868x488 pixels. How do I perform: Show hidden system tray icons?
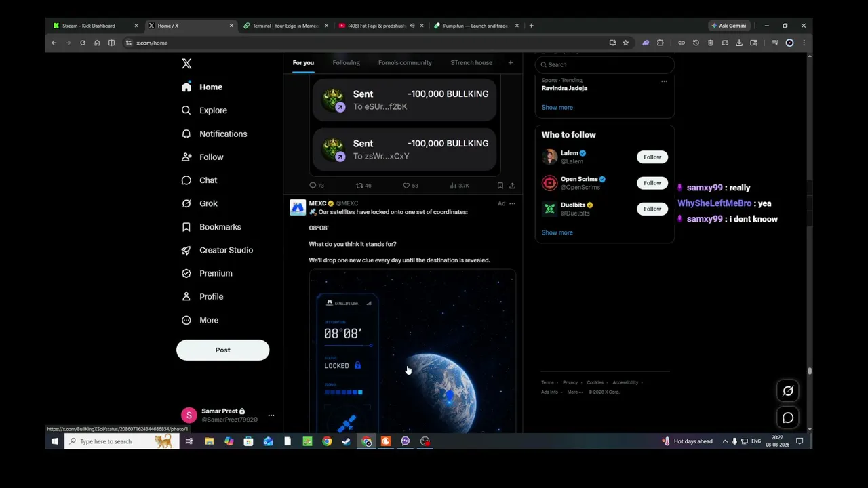coord(725,441)
